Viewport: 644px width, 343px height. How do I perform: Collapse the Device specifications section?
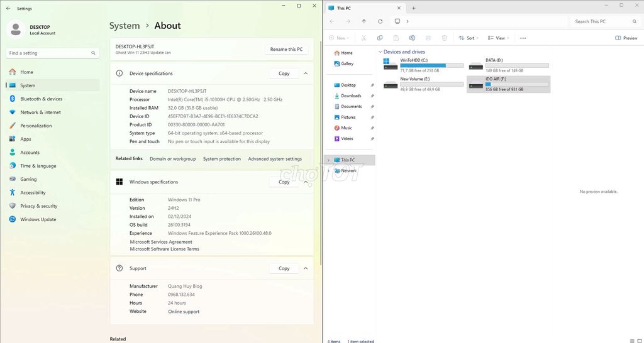(x=306, y=73)
